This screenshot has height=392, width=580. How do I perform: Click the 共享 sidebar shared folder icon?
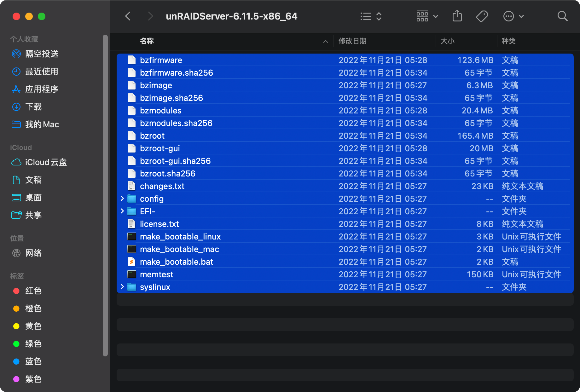click(x=16, y=215)
